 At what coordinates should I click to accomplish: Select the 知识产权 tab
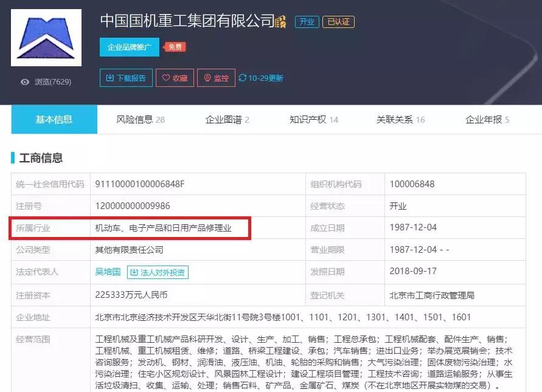pos(306,120)
